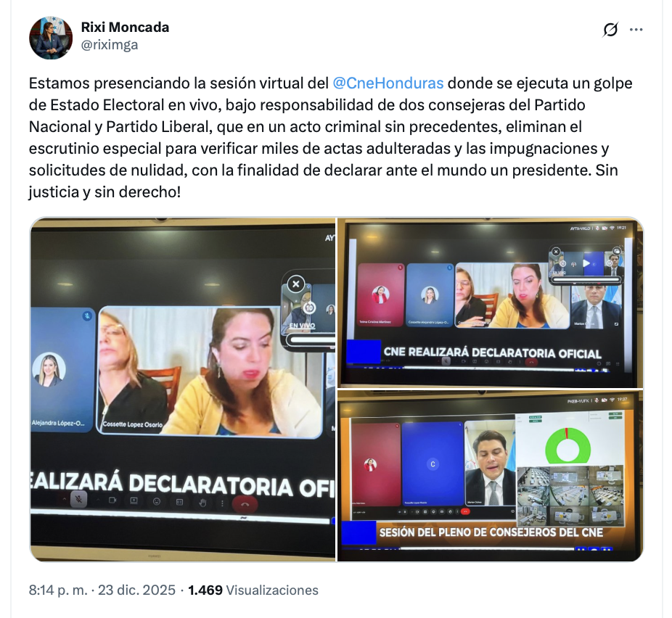
Task: Open the large left photo of Cossette Lopez Osorio
Action: point(183,390)
